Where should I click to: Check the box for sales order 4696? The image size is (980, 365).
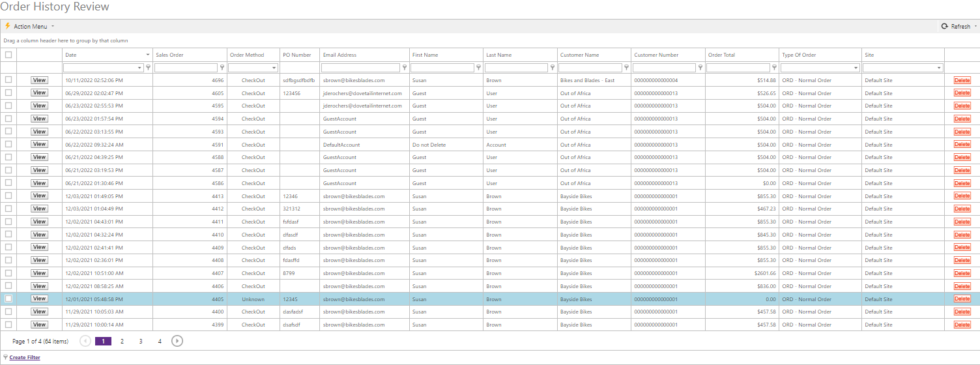[8, 80]
